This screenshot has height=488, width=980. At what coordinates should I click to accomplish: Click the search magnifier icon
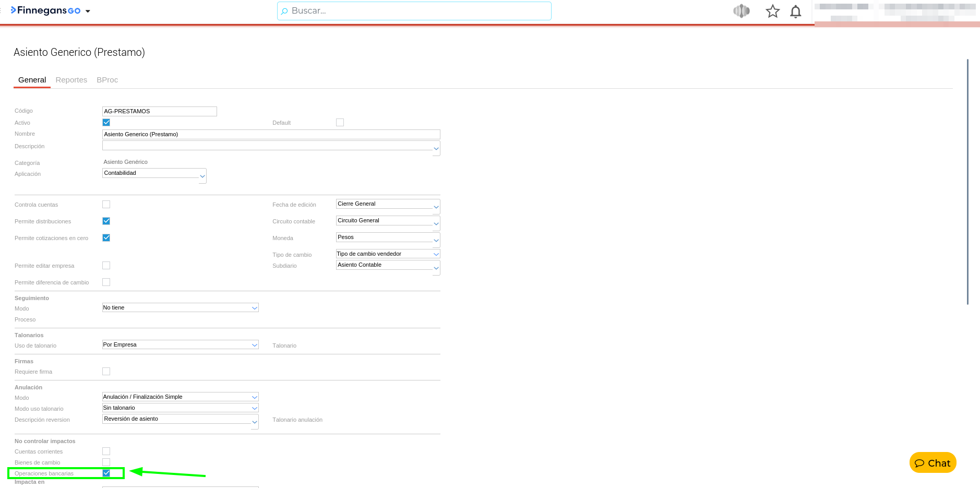284,11
